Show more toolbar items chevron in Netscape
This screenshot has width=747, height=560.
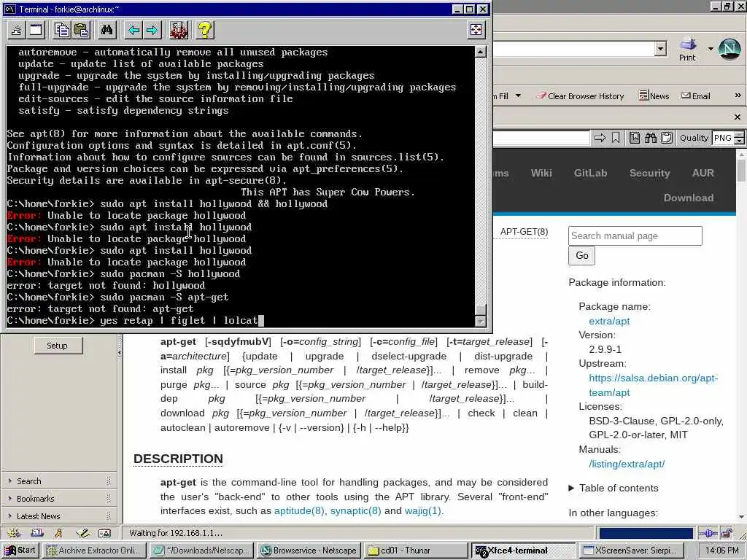738,96
